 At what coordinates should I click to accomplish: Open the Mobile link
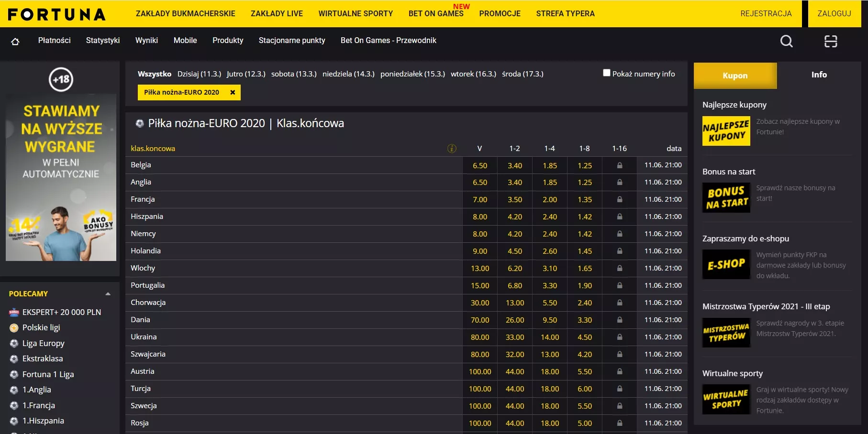[185, 41]
